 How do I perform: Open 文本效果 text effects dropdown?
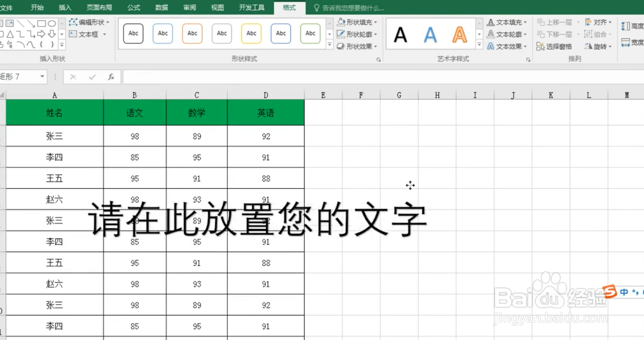[507, 46]
